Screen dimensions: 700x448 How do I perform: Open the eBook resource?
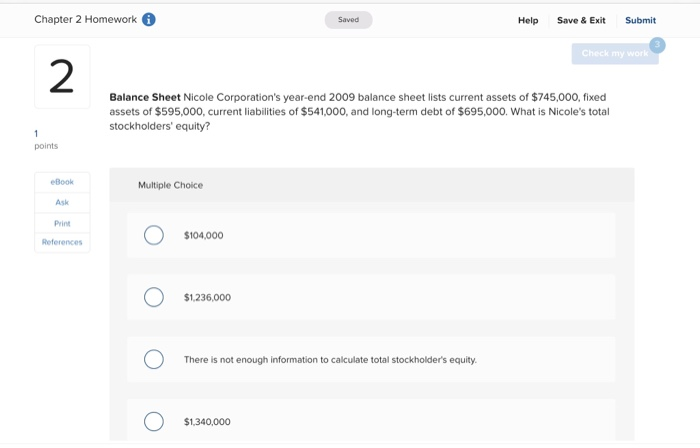coord(62,182)
